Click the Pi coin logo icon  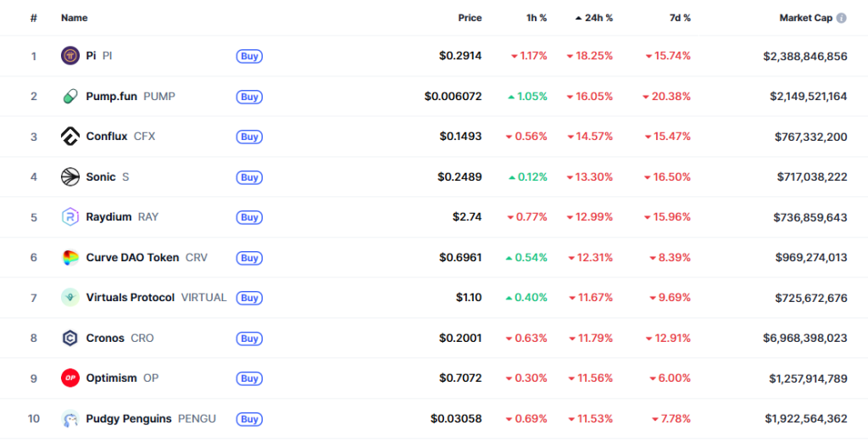[x=70, y=56]
